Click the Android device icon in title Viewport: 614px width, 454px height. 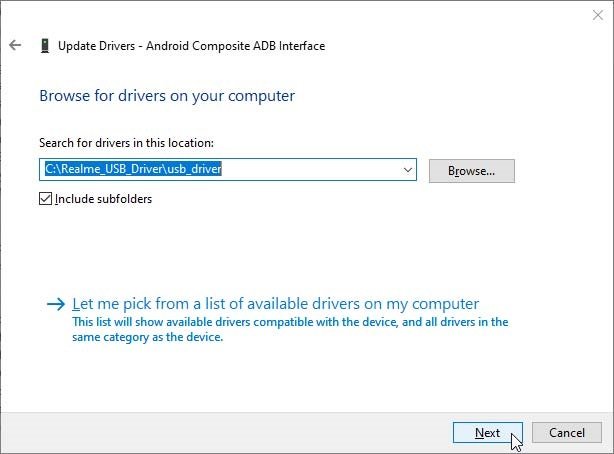point(45,45)
